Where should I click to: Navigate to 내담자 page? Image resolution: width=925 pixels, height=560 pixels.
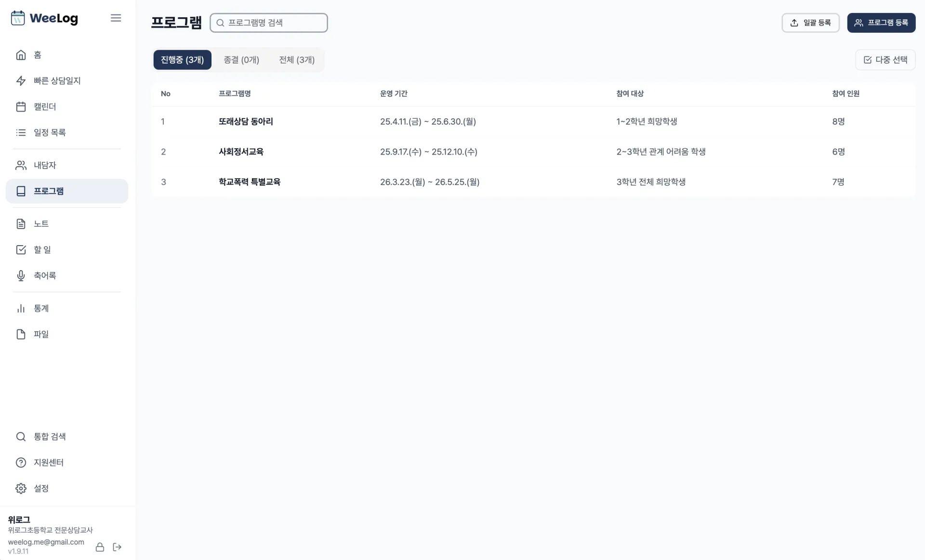click(67, 165)
